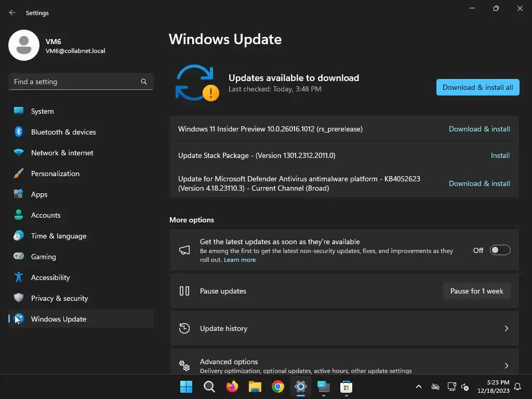Go to Personalization settings category

[x=81, y=173]
